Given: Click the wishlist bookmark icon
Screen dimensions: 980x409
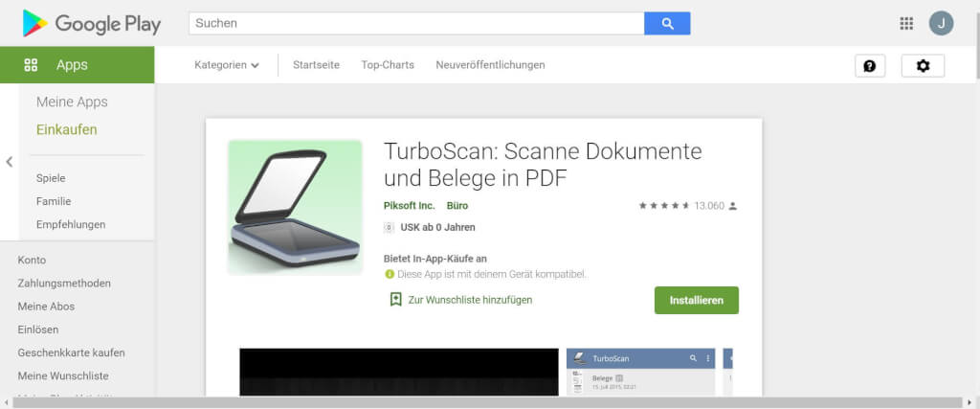Looking at the screenshot, I should [x=395, y=300].
